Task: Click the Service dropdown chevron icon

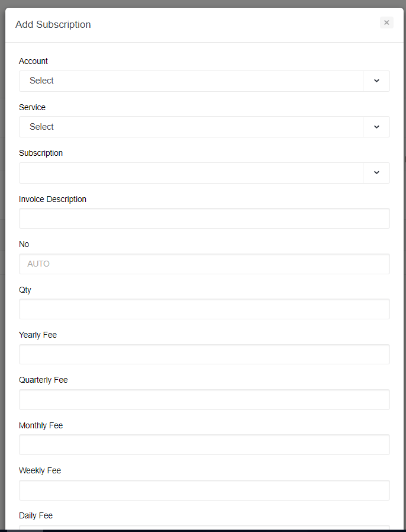Action: (x=376, y=127)
